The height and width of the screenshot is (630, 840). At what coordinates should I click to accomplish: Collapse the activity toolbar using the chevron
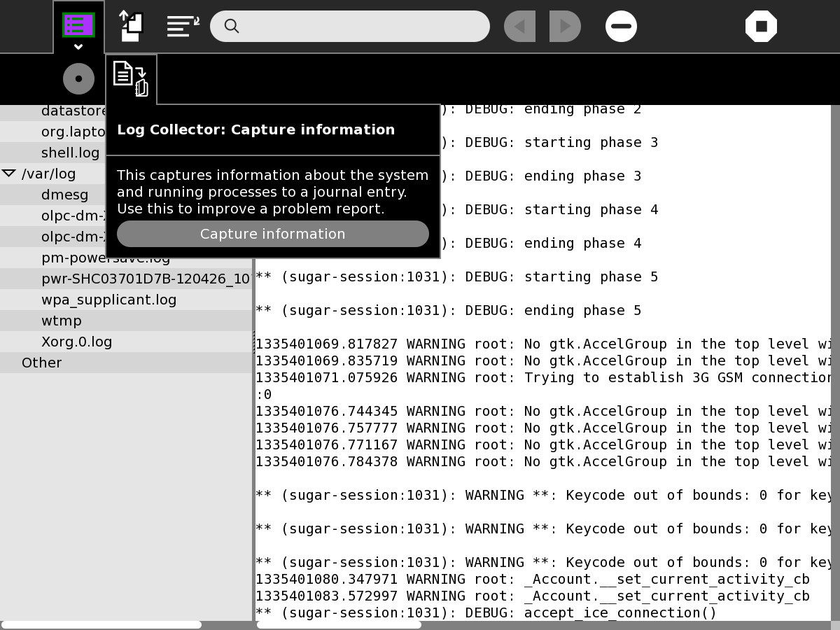tap(78, 47)
